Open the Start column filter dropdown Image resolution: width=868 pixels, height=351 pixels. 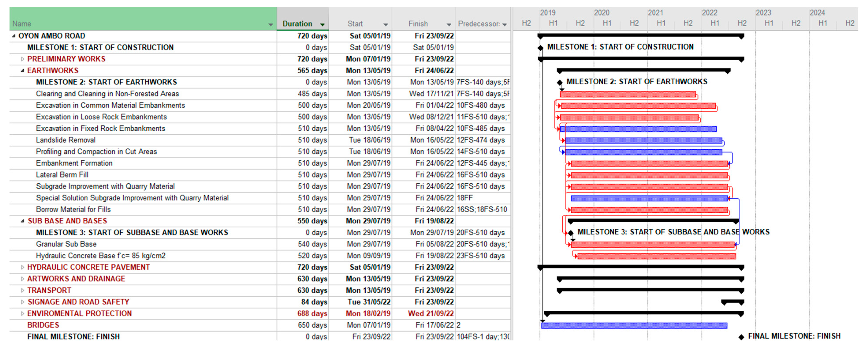point(385,25)
